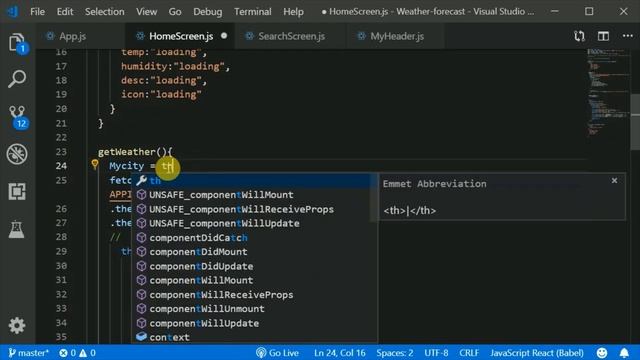640x360 pixels.
Task: Click Go Live in status bar
Action: click(x=278, y=353)
